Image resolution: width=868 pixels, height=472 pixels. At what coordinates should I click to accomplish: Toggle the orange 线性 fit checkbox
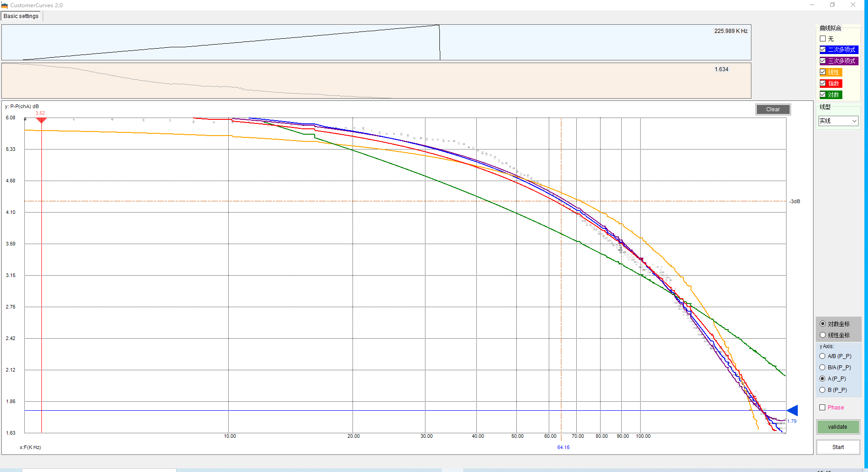point(823,72)
